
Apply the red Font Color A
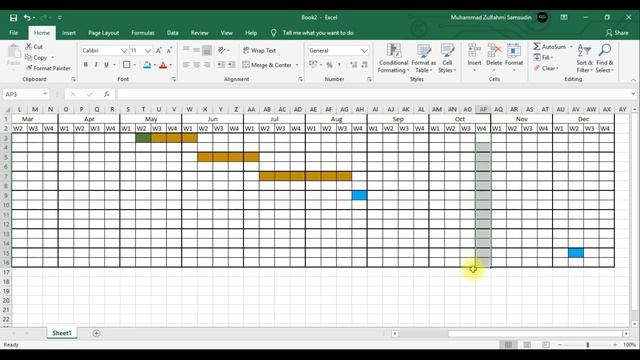163,64
